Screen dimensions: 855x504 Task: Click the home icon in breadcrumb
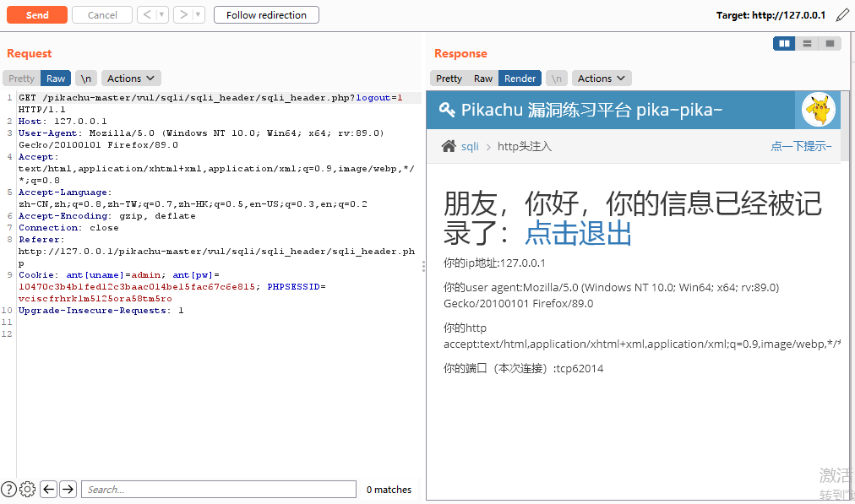click(449, 146)
